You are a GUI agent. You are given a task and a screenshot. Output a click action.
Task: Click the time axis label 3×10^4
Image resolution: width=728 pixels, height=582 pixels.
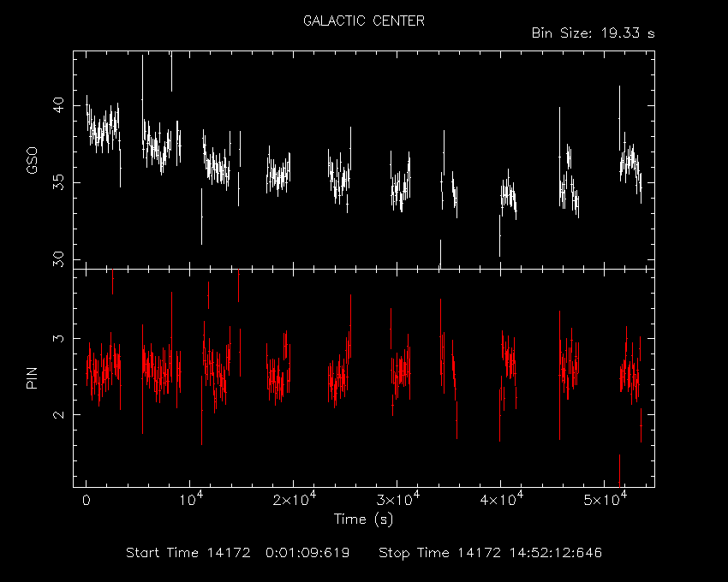click(398, 499)
